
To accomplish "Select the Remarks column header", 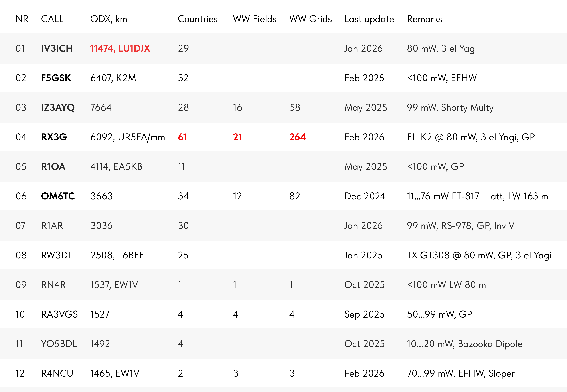I will tap(424, 19).
